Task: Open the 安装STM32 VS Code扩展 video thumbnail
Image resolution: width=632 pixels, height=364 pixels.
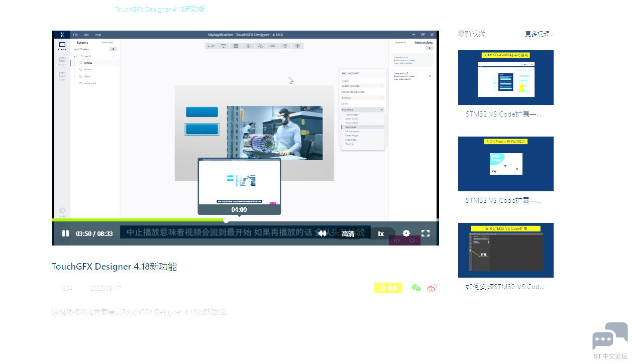Action: tap(506, 250)
